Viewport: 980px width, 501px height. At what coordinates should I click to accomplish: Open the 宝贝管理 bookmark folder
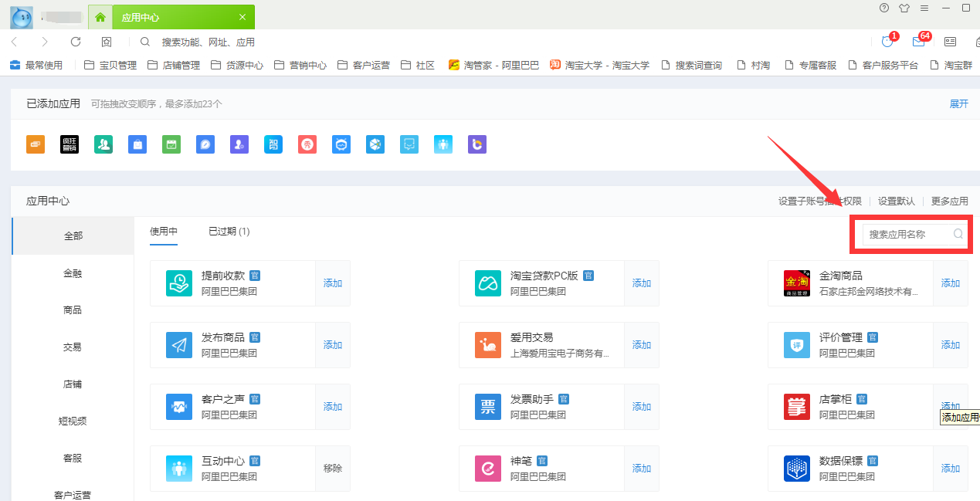(x=110, y=66)
